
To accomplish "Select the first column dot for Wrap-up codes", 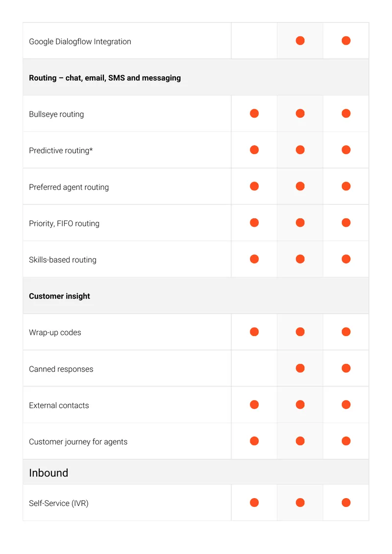I will pyautogui.click(x=254, y=332).
